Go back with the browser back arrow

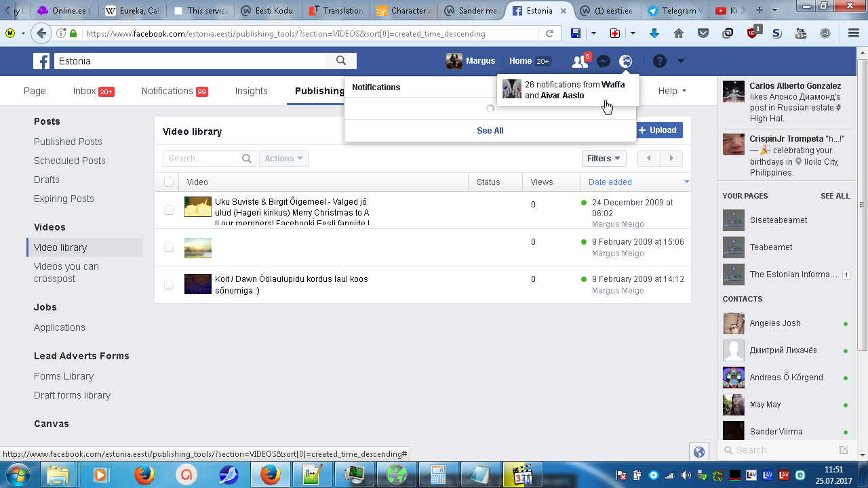click(42, 33)
